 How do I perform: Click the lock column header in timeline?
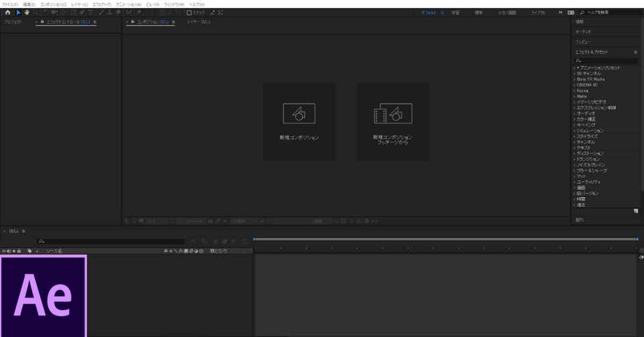click(19, 251)
